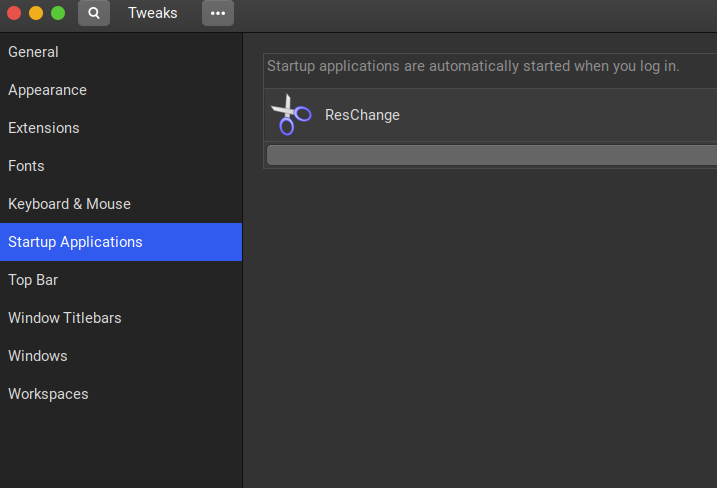Select the General category
The width and height of the screenshot is (717, 488).
121,52
